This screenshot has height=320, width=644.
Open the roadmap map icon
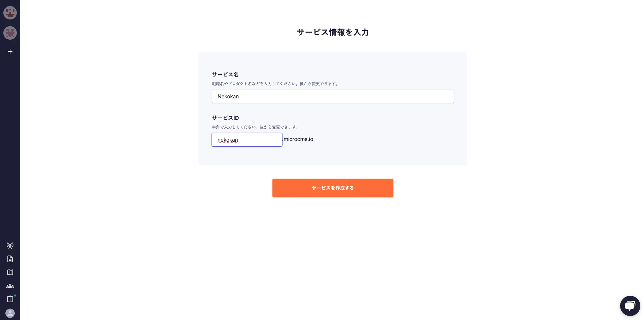[x=10, y=272]
